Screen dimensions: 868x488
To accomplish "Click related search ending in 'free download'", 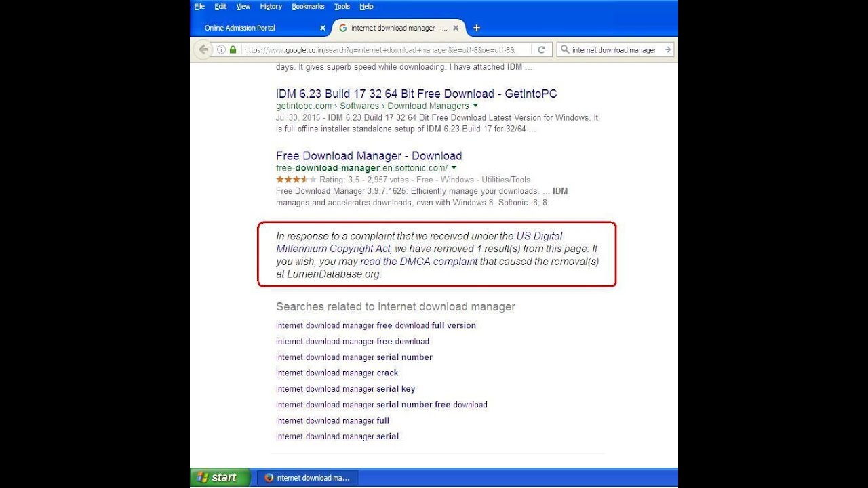I will coord(353,341).
